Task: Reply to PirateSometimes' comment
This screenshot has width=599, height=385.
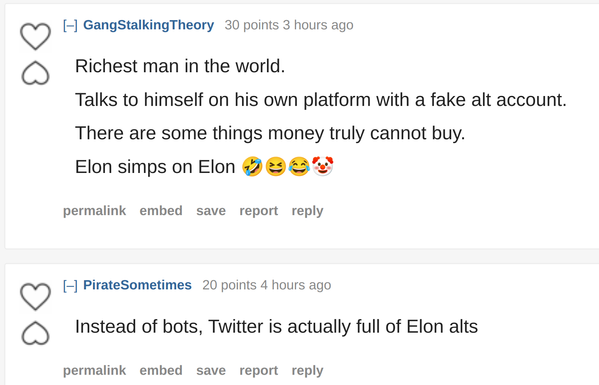Action: coord(308,370)
